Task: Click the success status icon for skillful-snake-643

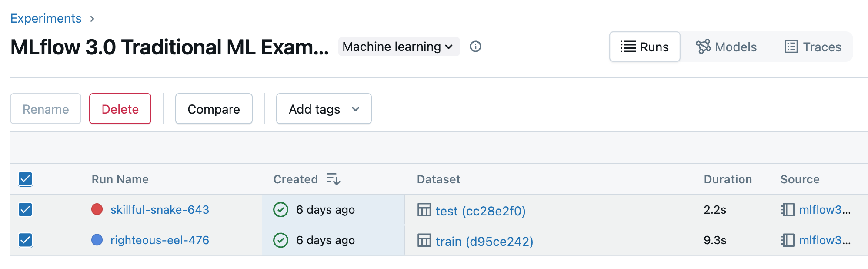Action: 280,210
